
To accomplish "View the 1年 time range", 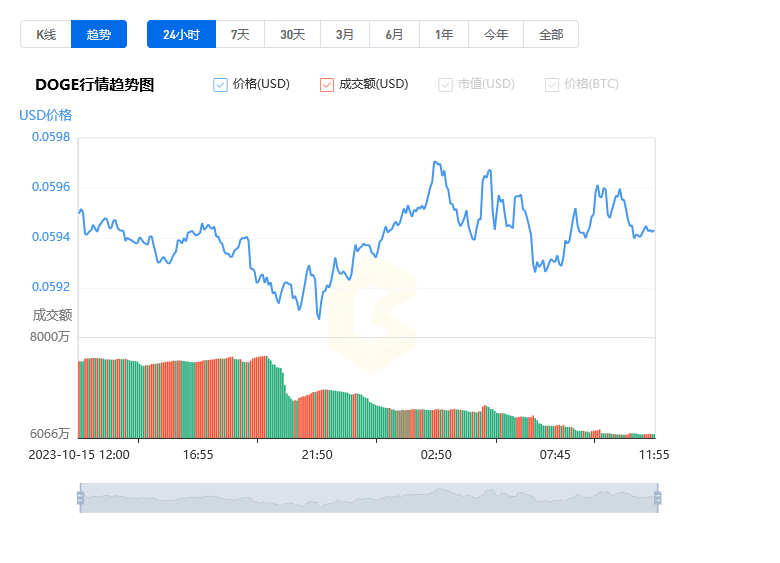I will coord(444,34).
